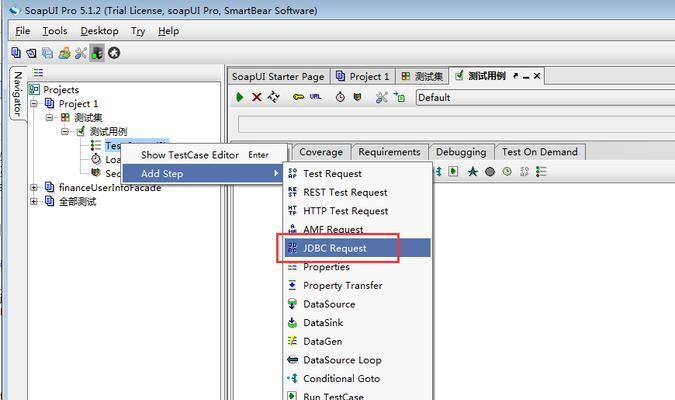Click the shield security test icon in TestCase toolbar
Image resolution: width=675 pixels, height=400 pixels.
357,97
